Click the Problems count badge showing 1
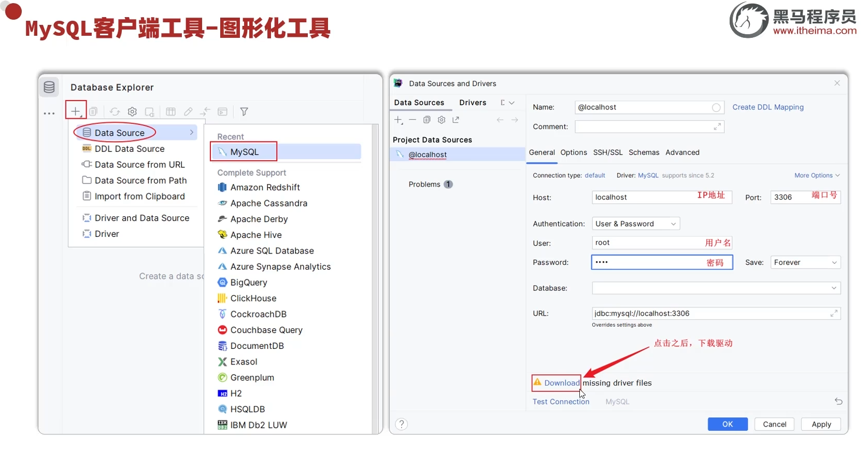Image resolution: width=868 pixels, height=450 pixels. click(448, 184)
